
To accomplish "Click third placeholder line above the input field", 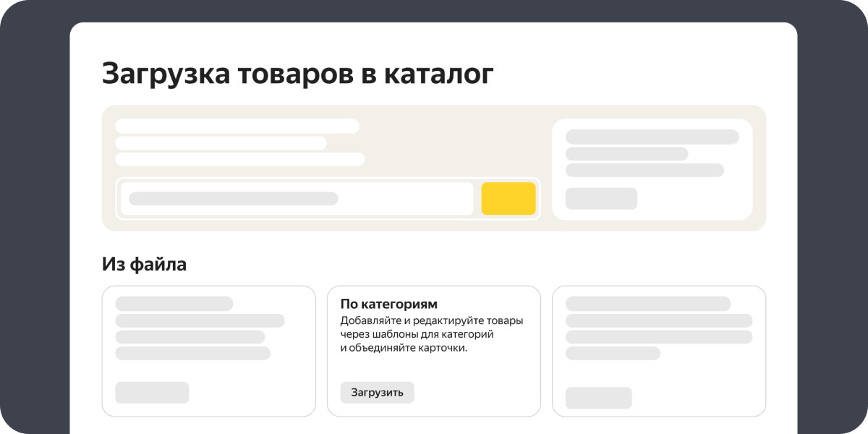I will (x=239, y=160).
